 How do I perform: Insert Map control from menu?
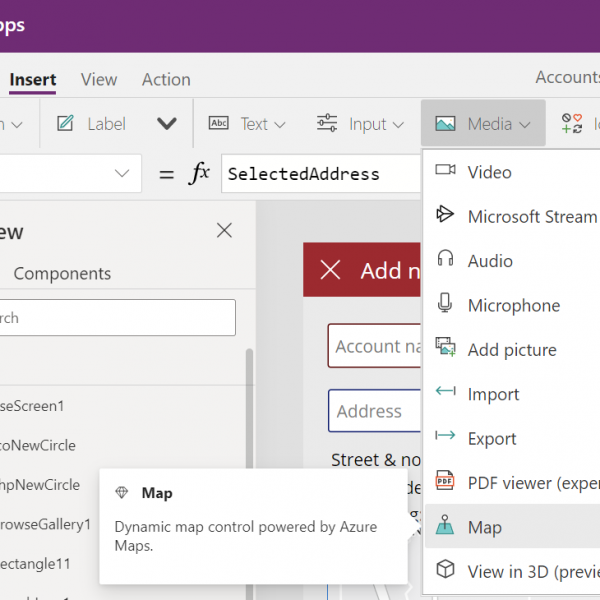[512, 527]
